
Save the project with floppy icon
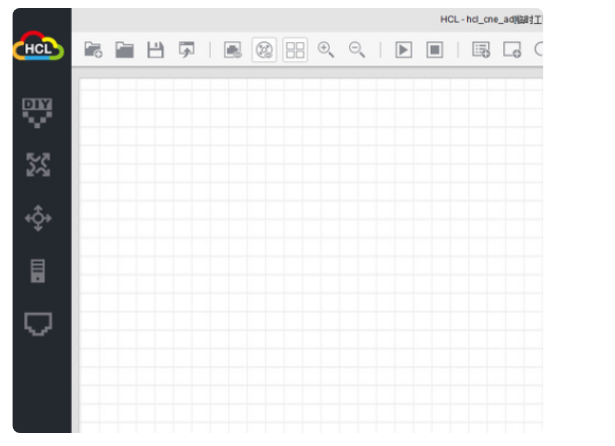click(x=155, y=50)
